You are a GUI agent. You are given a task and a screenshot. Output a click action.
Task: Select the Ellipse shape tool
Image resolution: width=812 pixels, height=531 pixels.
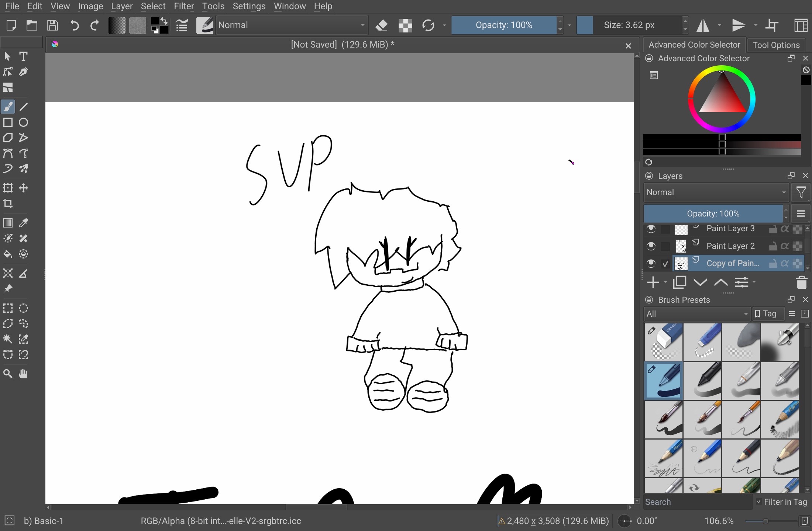coord(23,122)
